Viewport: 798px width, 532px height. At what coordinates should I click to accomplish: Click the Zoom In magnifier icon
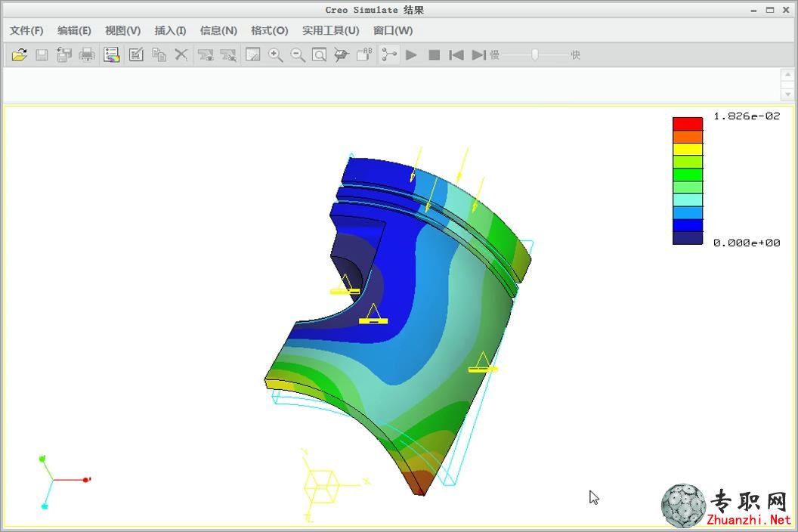click(x=275, y=54)
